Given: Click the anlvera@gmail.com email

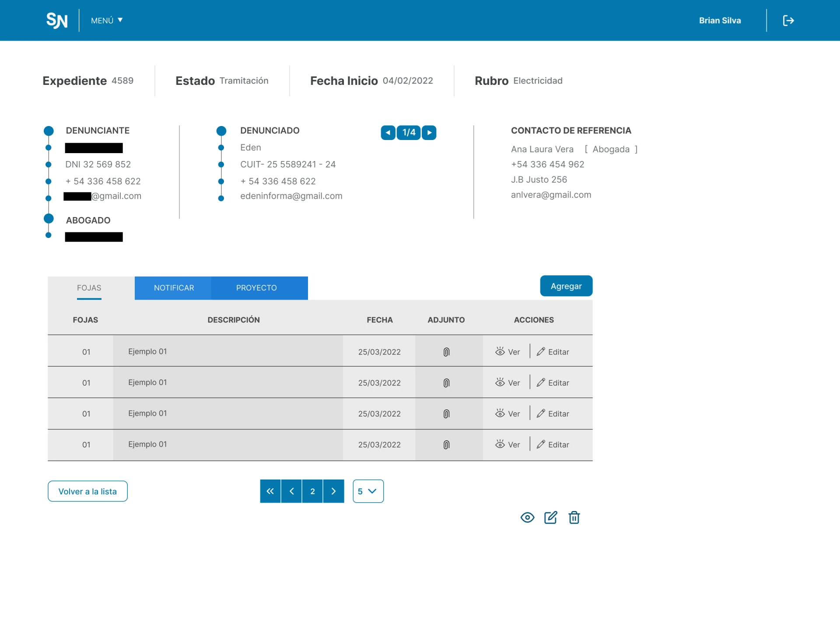Looking at the screenshot, I should coord(551,195).
